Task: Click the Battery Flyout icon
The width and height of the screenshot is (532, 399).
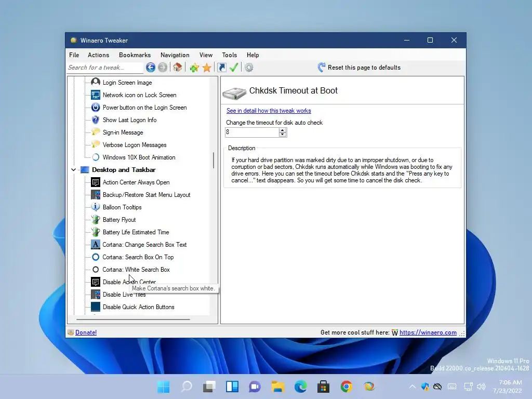Action: click(x=96, y=220)
